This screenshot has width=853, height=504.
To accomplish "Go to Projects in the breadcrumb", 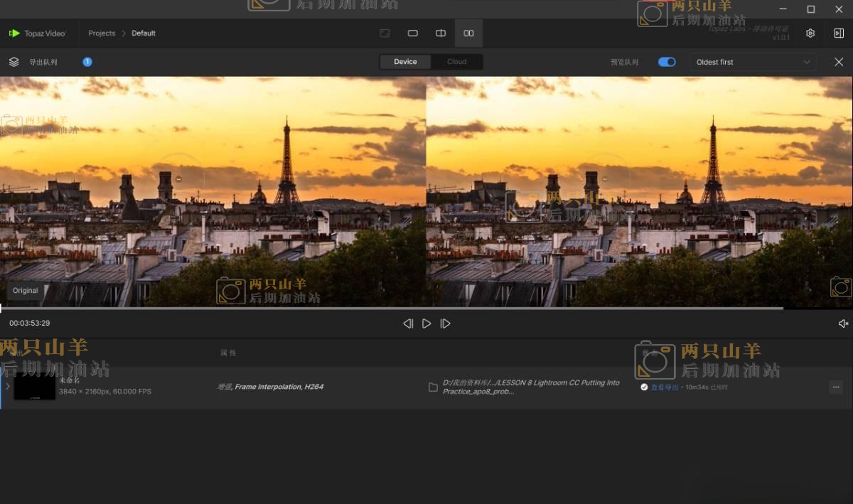I will pos(102,33).
